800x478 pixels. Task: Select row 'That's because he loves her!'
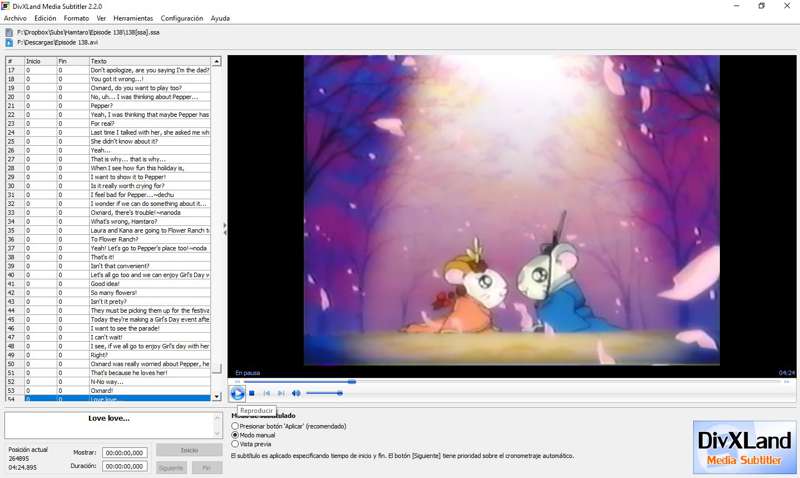pos(108,373)
